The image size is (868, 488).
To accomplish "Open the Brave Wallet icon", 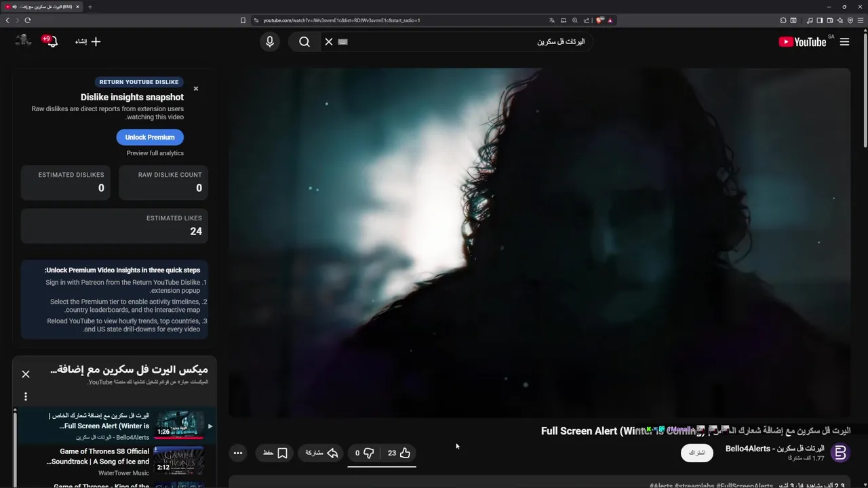I will 829,20.
